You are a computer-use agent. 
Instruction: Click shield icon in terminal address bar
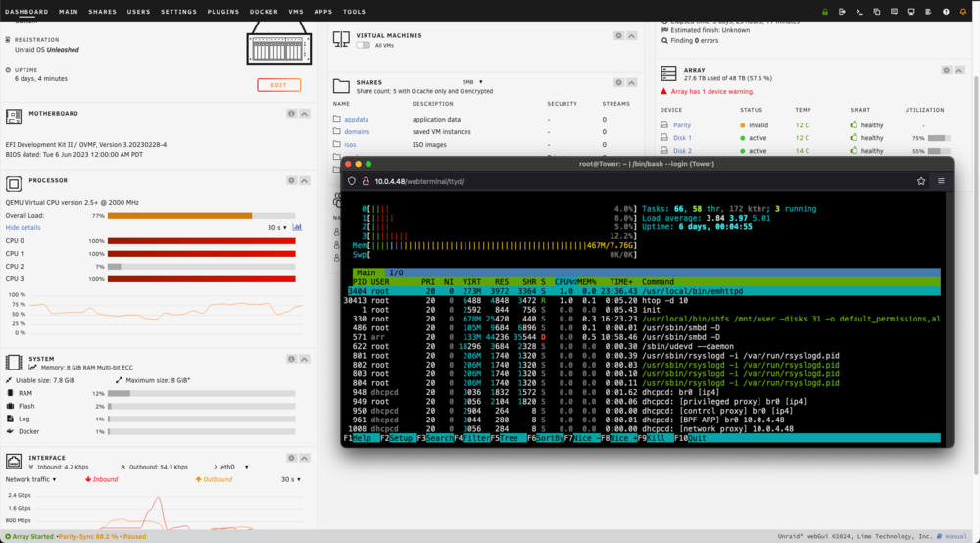click(352, 182)
